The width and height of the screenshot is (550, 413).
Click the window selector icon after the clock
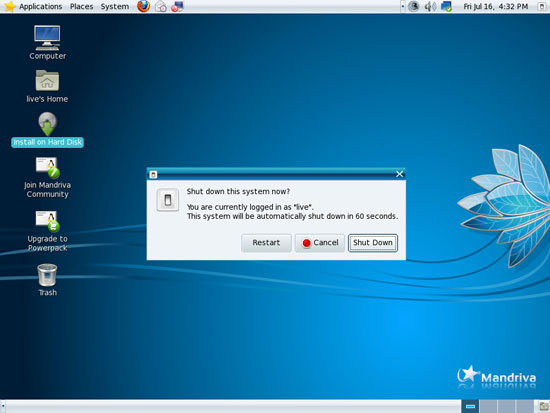(x=542, y=6)
